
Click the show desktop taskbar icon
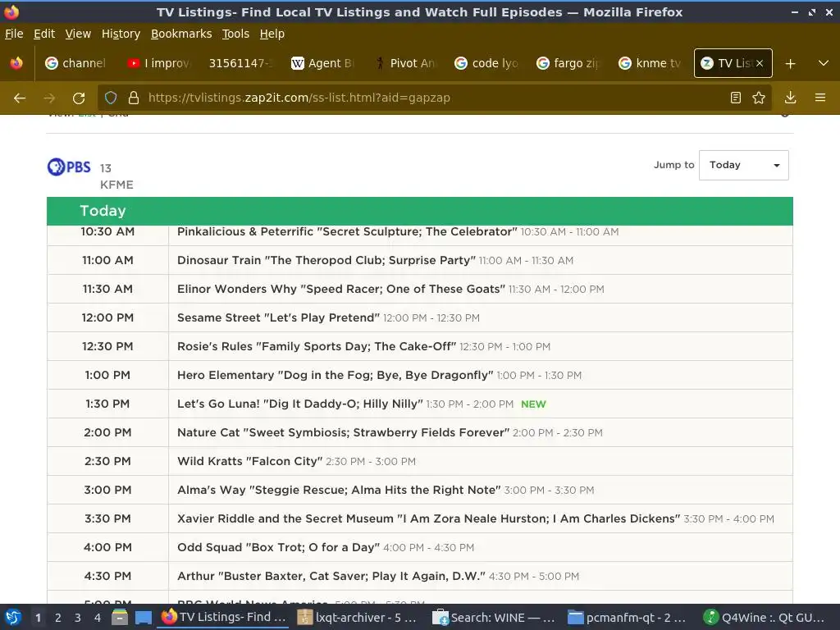click(x=143, y=618)
